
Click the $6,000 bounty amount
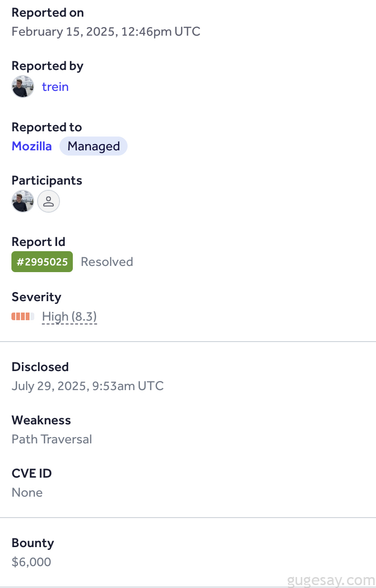tap(31, 562)
